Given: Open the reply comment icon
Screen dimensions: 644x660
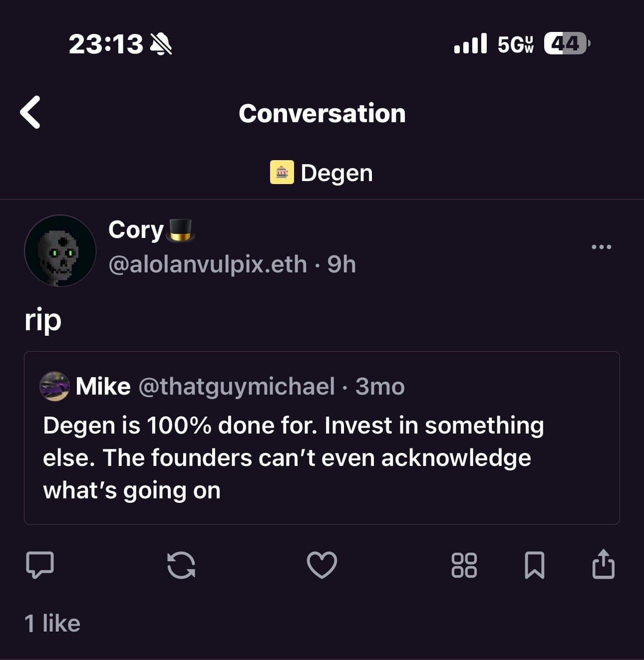Looking at the screenshot, I should pos(40,565).
